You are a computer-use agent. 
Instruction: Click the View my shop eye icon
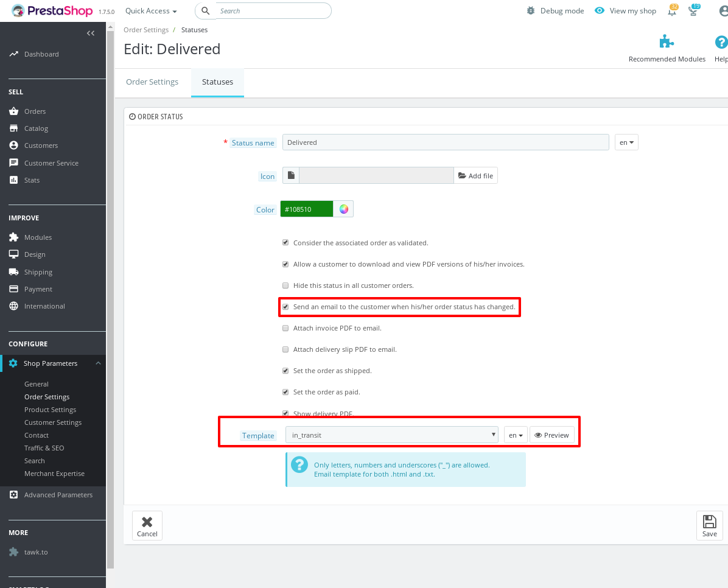pos(600,11)
